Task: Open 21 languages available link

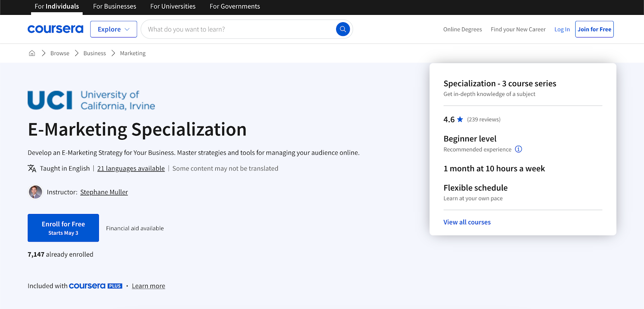Action: point(131,168)
